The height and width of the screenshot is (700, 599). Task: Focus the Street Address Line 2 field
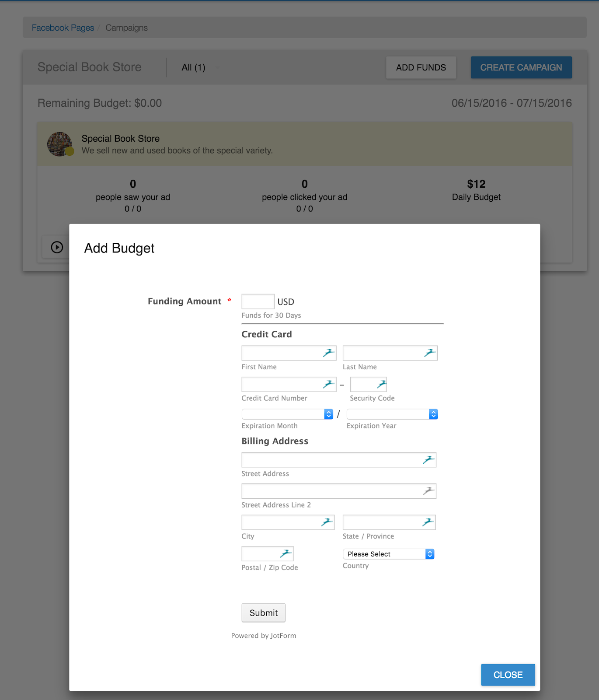pos(339,491)
